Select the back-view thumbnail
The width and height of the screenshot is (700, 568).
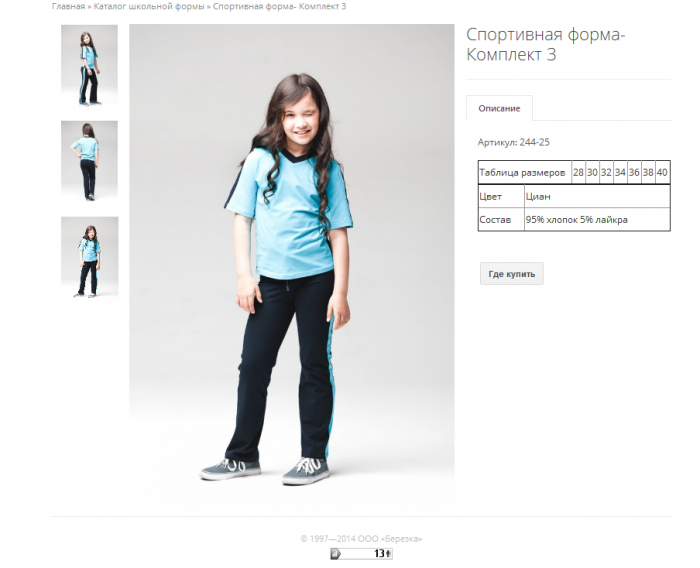coord(89,161)
